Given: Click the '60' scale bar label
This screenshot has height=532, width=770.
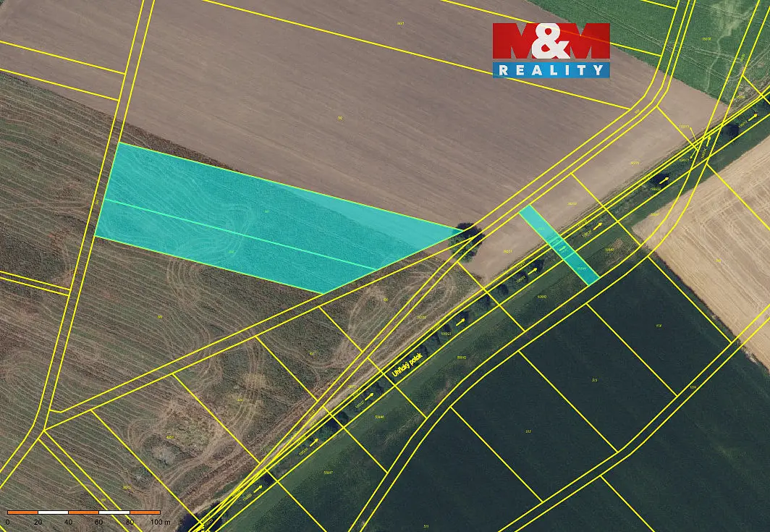Looking at the screenshot, I should tap(99, 522).
